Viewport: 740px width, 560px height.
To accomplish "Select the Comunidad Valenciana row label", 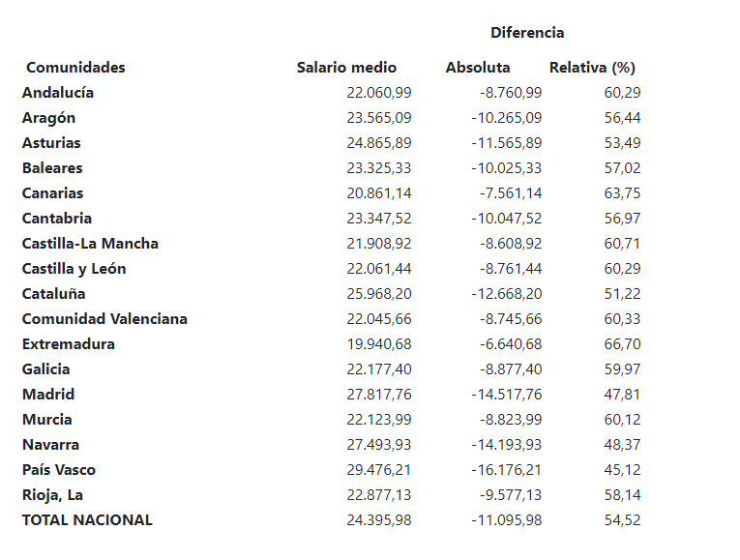I will pyautogui.click(x=104, y=319).
